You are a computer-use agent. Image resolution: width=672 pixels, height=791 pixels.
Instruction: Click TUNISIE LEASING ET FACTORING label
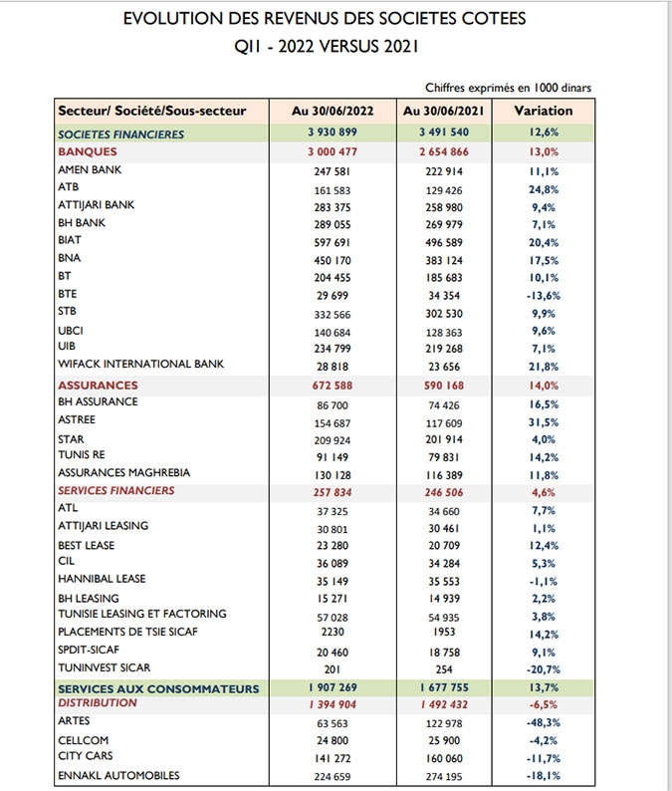coord(142,614)
